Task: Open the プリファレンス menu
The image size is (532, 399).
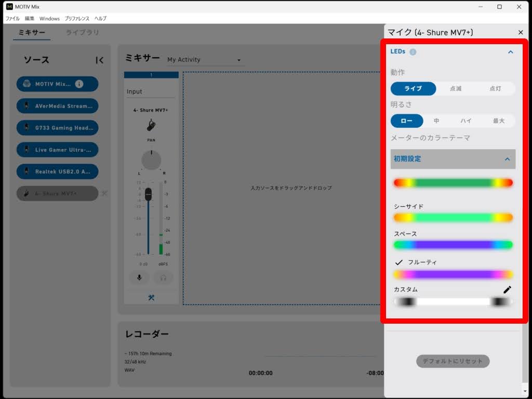Action: click(77, 19)
